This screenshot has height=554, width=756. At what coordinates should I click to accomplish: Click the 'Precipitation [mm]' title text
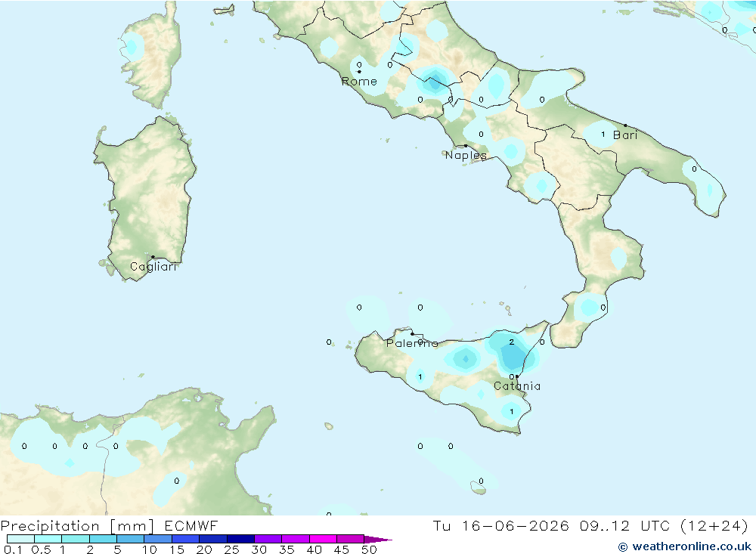point(77,526)
